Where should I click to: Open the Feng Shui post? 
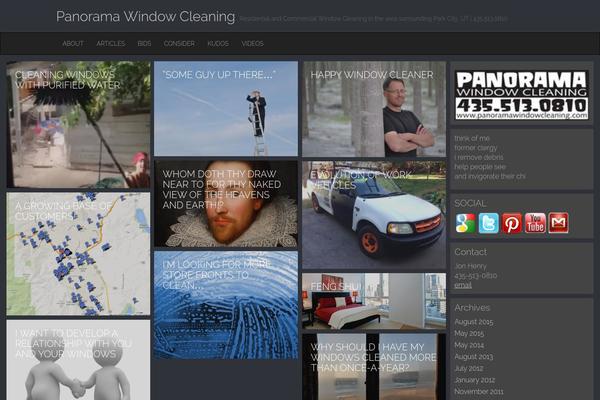tap(374, 301)
